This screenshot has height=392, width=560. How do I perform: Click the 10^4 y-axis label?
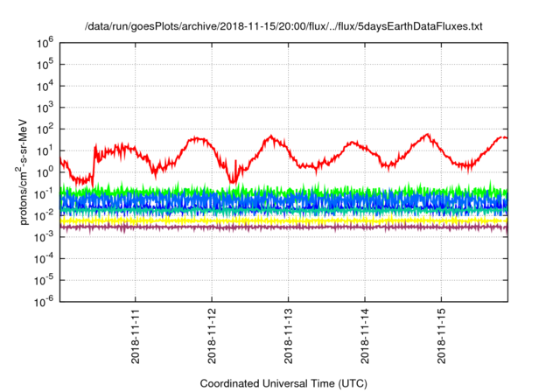[x=45, y=87]
